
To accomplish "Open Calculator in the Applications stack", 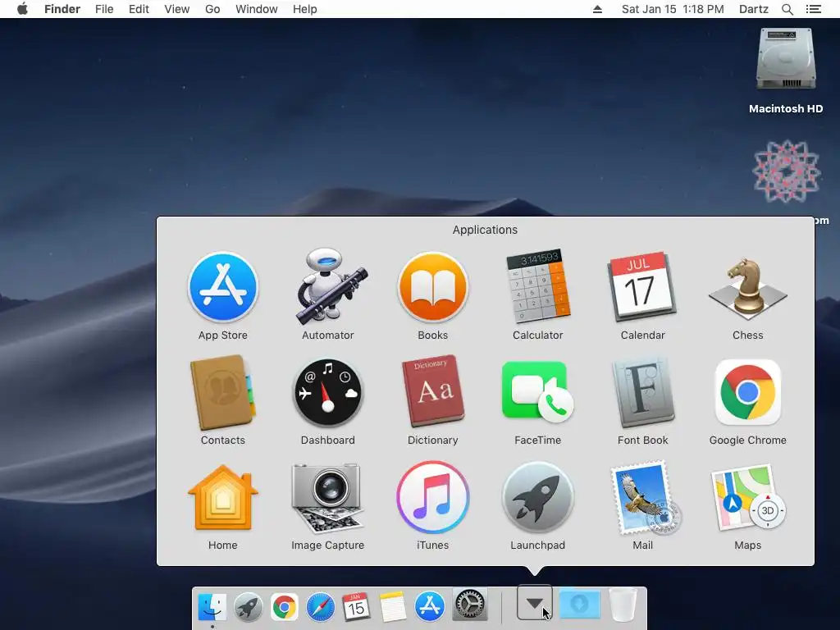I will (x=538, y=286).
